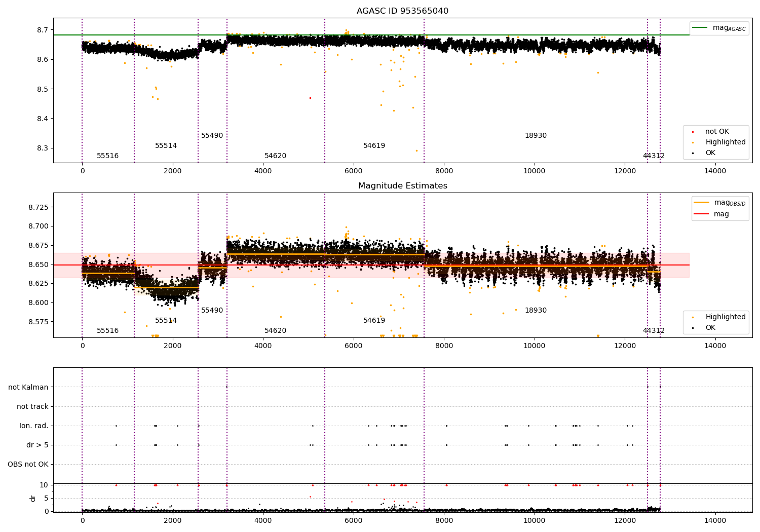Click OBSID label 54620 in Magnitude Estimates plot
Screen dimensions: 760x532
(x=276, y=331)
